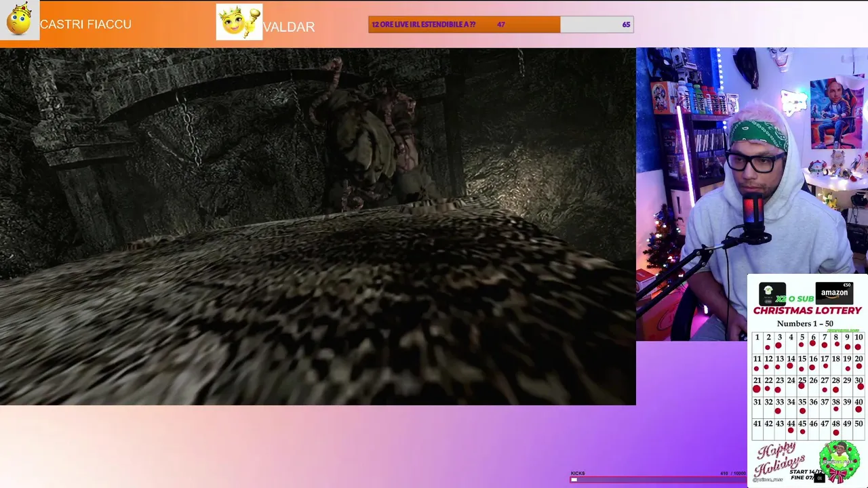Select lottery cell number 4
This screenshot has width=868, height=488.
pyautogui.click(x=791, y=342)
